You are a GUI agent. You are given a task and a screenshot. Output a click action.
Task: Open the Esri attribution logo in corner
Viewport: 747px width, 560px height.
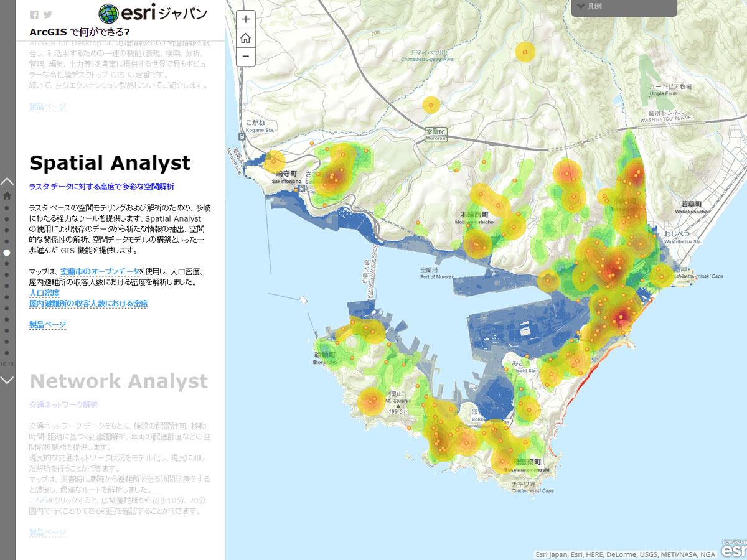click(x=733, y=549)
